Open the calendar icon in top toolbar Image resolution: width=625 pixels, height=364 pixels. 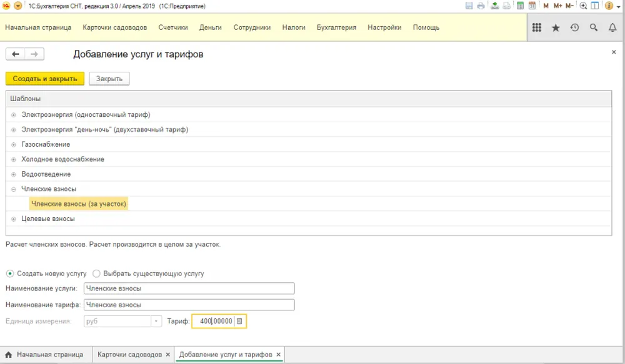point(532,6)
